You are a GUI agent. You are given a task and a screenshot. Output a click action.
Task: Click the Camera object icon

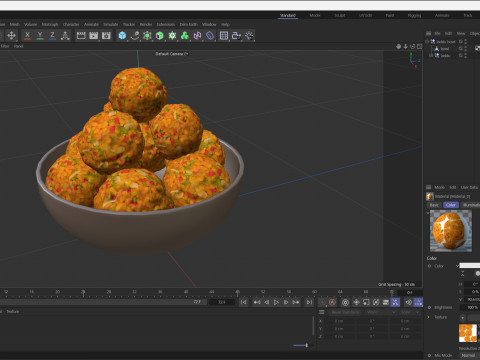pos(237,35)
